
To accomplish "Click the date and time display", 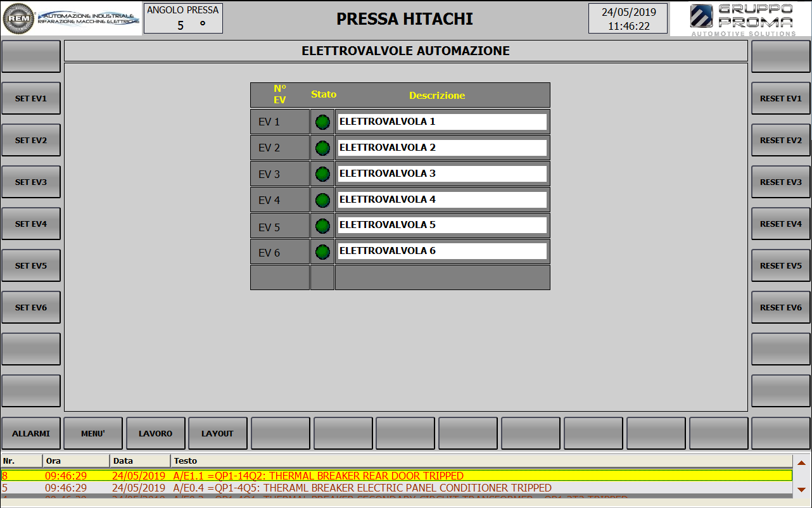I will 628,18.
